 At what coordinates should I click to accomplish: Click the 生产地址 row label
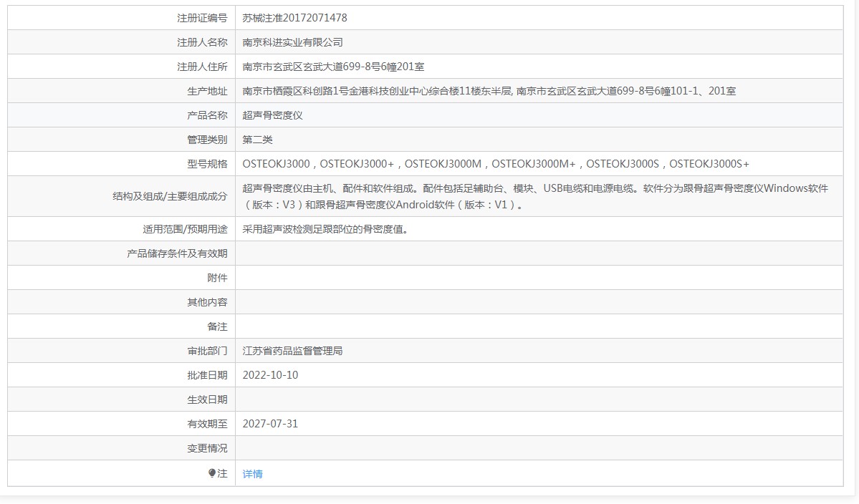point(207,91)
